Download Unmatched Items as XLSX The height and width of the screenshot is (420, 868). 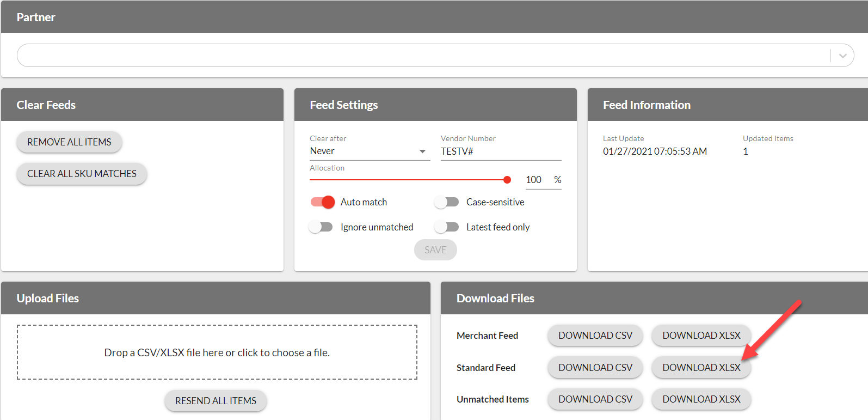(701, 399)
